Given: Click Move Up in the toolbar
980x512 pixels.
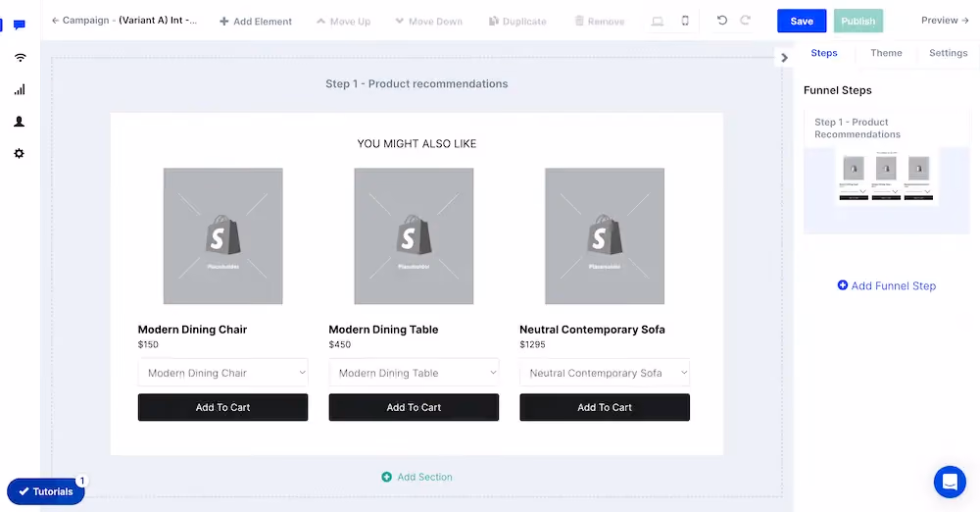Looking at the screenshot, I should (343, 22).
